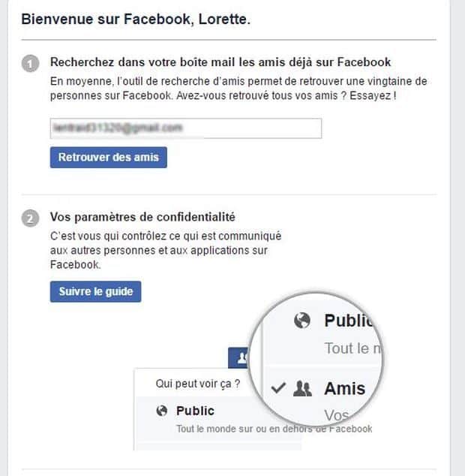Click the Suivre le guide button
Image resolution: width=465 pixels, height=476 pixels.
[x=95, y=291]
